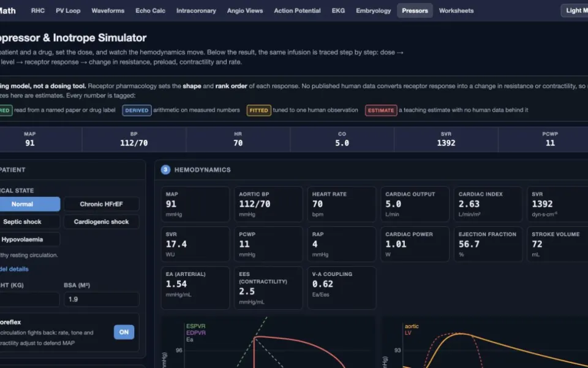Select the Aortic BP hemodynamics card
This screenshot has width=588, height=368.
268,204
